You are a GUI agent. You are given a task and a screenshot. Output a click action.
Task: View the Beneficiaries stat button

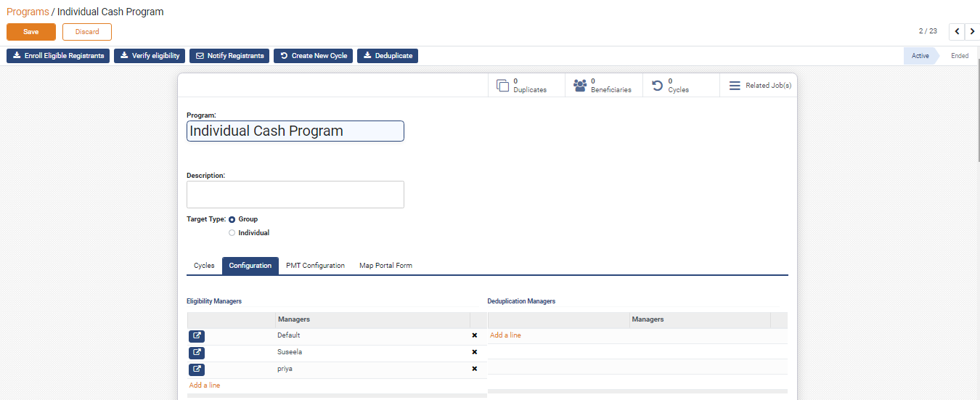(603, 86)
